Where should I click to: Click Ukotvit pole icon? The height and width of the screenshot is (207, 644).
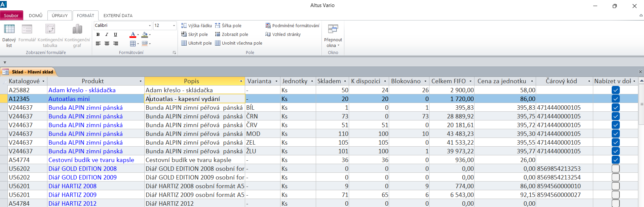tap(184, 43)
